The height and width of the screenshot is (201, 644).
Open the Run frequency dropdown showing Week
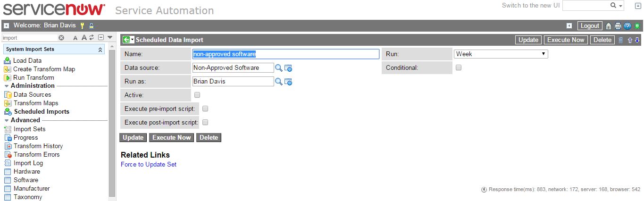click(x=501, y=54)
